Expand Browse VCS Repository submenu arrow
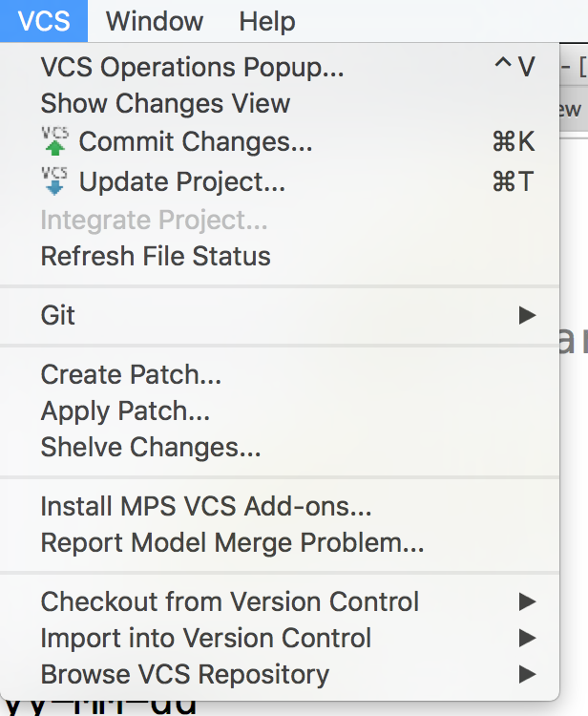The height and width of the screenshot is (716, 588). tap(527, 674)
